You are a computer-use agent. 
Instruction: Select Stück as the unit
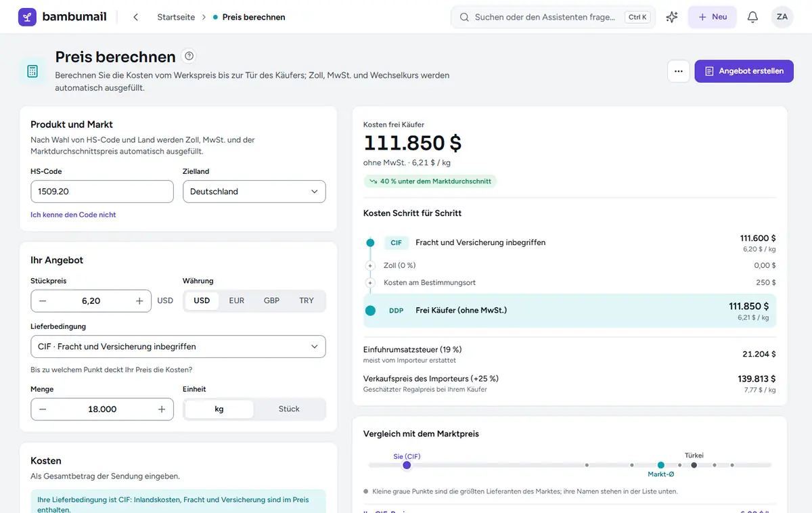tap(289, 409)
